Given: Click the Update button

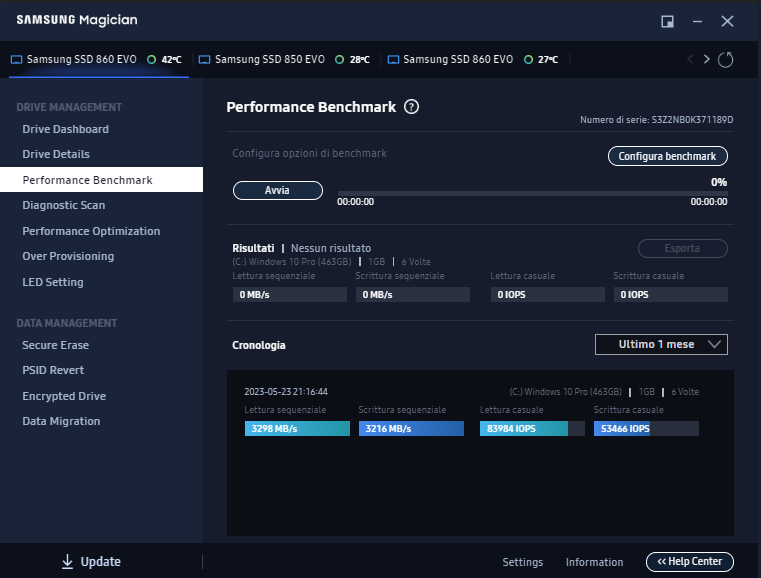Looking at the screenshot, I should pyautogui.click(x=91, y=561).
